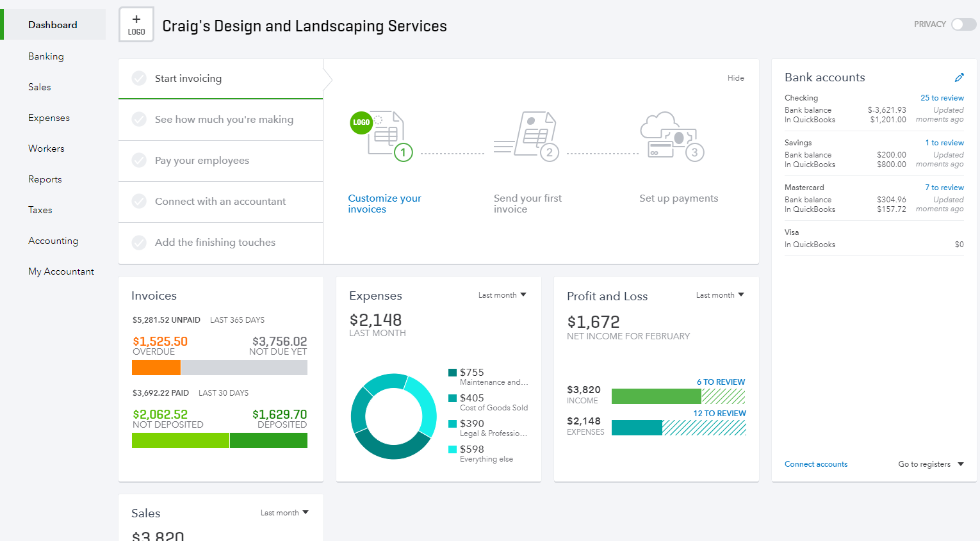Click the Send your first invoice step 2 icon
980x541 pixels.
pyautogui.click(x=527, y=136)
